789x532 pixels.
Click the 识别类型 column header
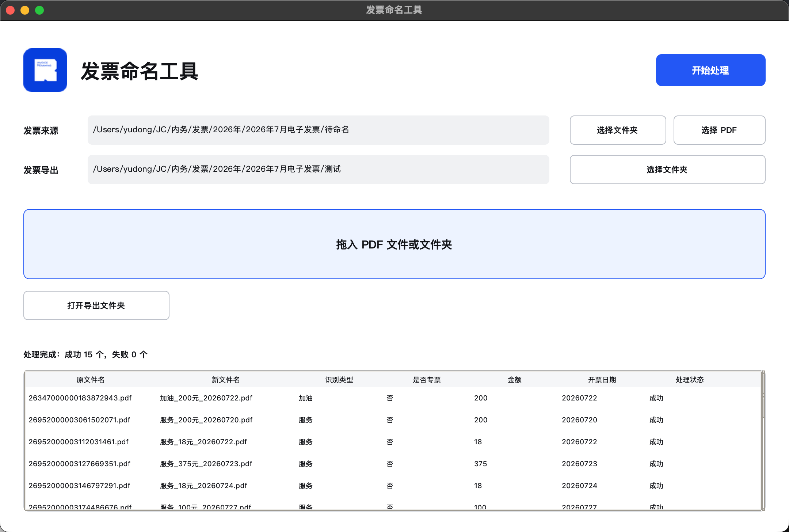[339, 380]
